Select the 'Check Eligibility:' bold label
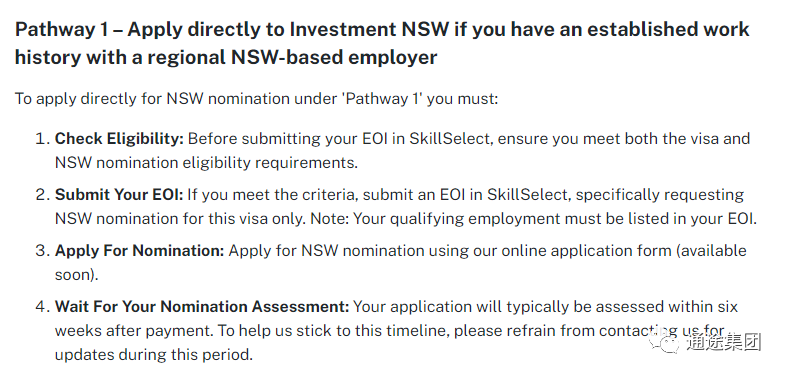 (x=119, y=139)
